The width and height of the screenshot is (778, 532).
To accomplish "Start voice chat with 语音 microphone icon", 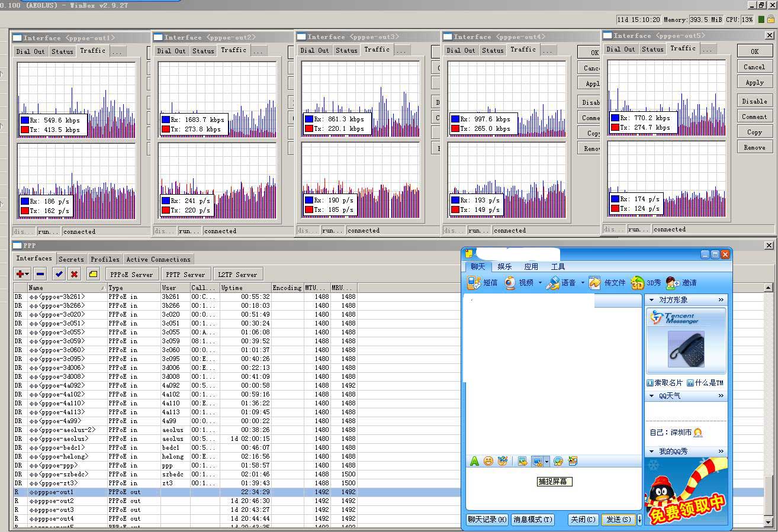I will point(552,283).
